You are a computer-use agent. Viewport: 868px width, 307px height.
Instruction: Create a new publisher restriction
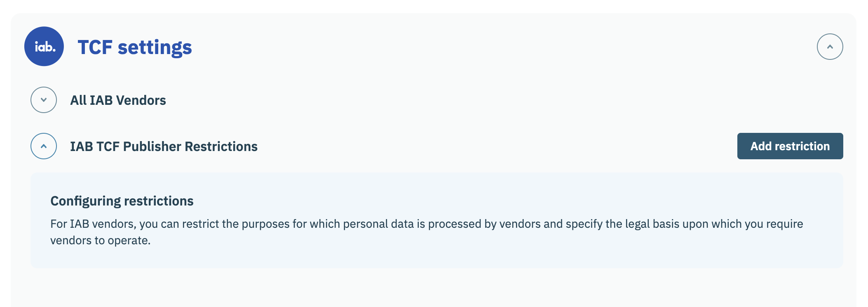click(x=790, y=146)
